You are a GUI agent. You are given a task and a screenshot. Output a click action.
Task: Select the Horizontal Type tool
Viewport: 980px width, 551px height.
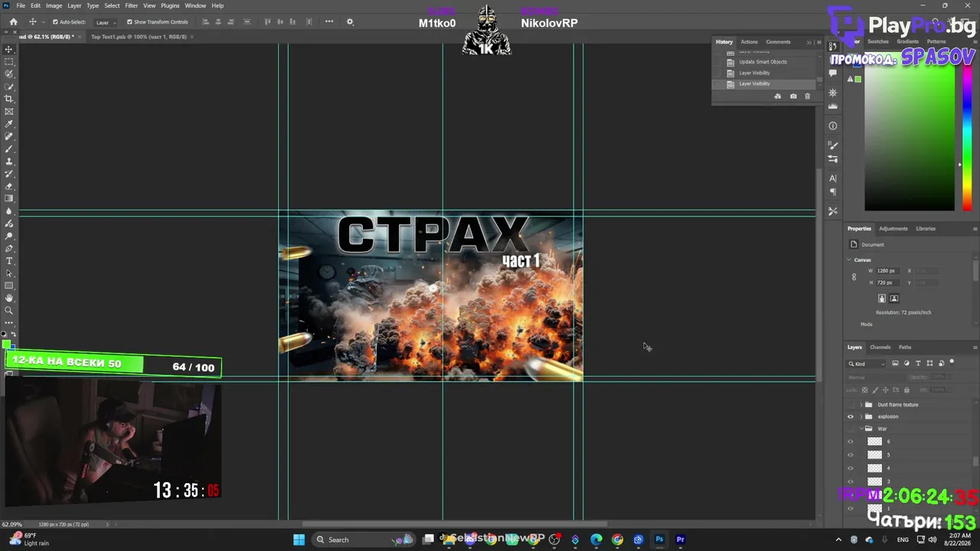pyautogui.click(x=9, y=261)
